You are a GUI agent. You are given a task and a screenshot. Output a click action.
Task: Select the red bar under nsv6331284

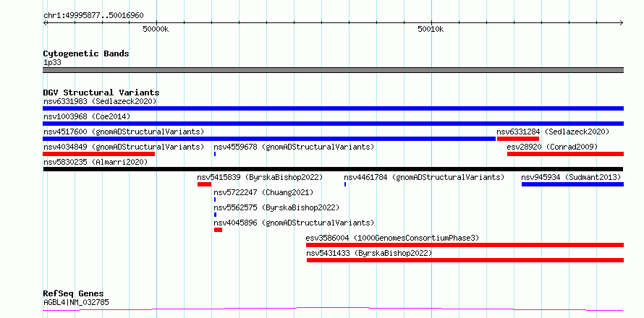point(518,139)
